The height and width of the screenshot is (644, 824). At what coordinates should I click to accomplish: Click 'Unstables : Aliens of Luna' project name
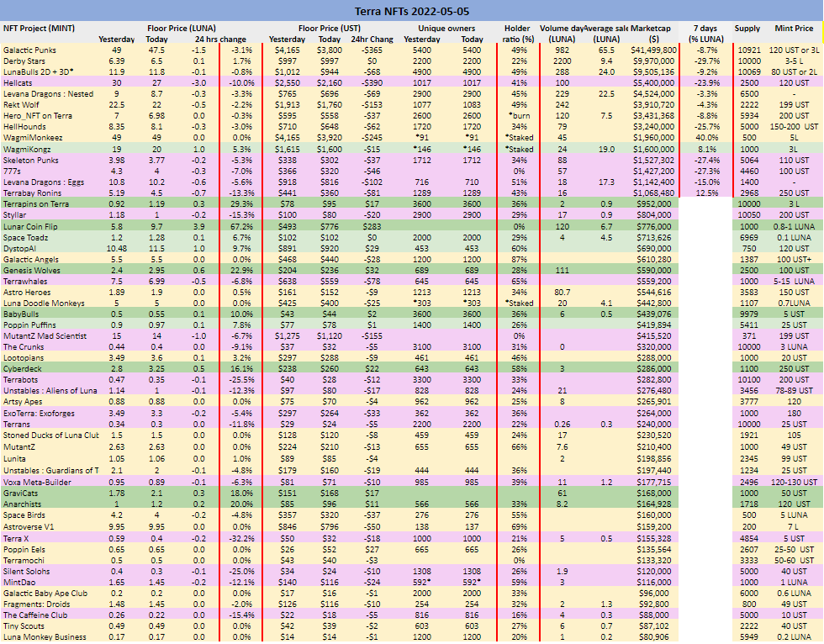(x=50, y=391)
